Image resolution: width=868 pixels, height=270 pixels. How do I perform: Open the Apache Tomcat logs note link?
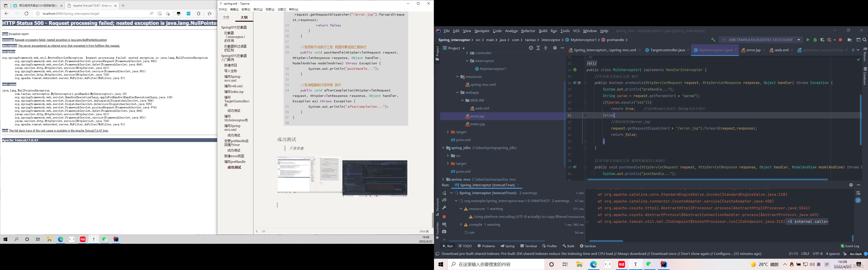click(59, 131)
